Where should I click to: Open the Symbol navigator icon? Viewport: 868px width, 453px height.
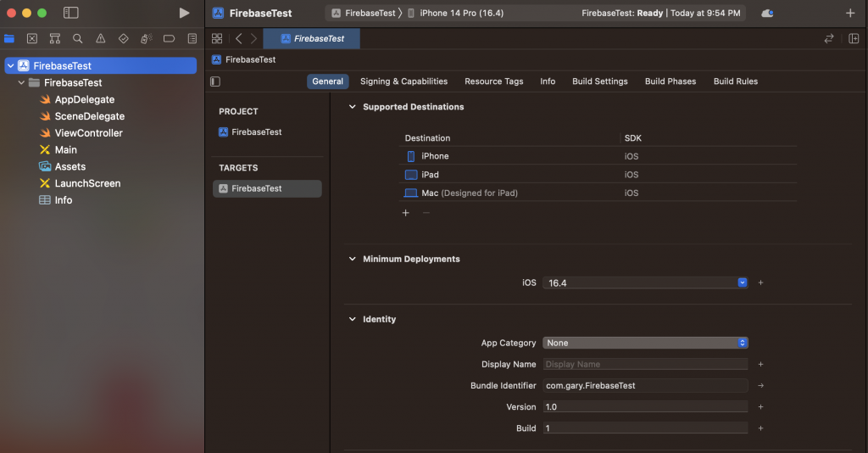coord(55,38)
